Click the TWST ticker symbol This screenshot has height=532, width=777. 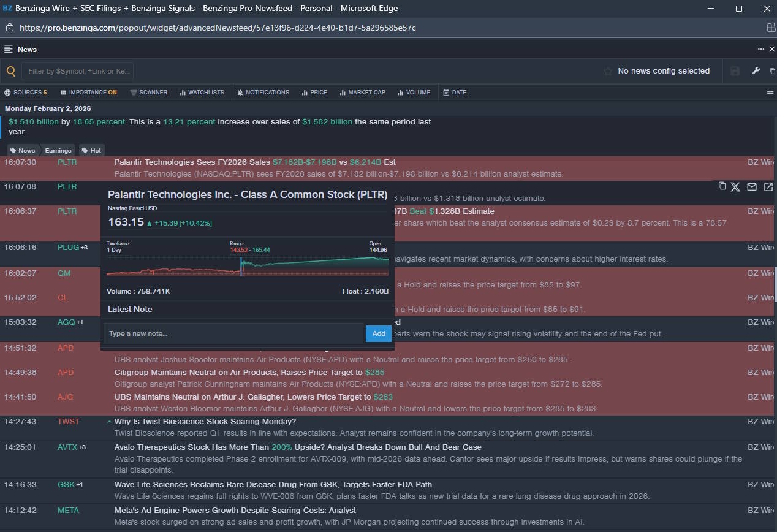pos(68,422)
